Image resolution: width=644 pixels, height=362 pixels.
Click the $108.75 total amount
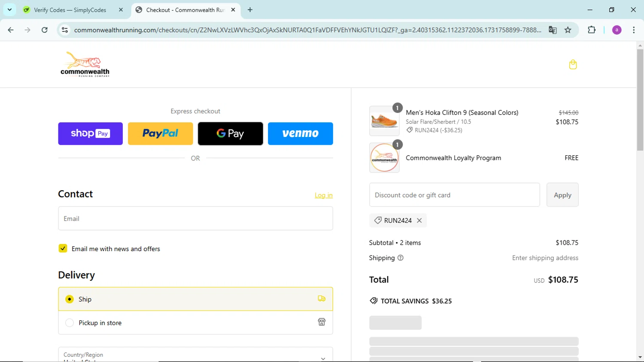click(563, 280)
